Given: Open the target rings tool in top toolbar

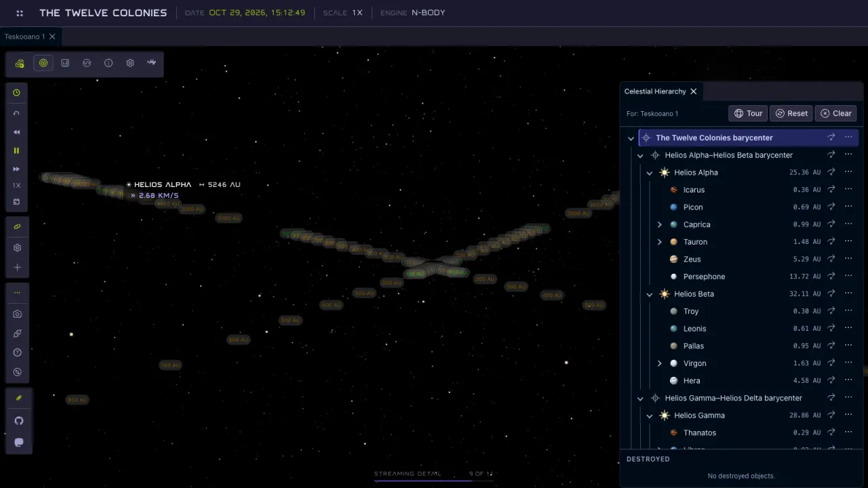Looking at the screenshot, I should 43,63.
